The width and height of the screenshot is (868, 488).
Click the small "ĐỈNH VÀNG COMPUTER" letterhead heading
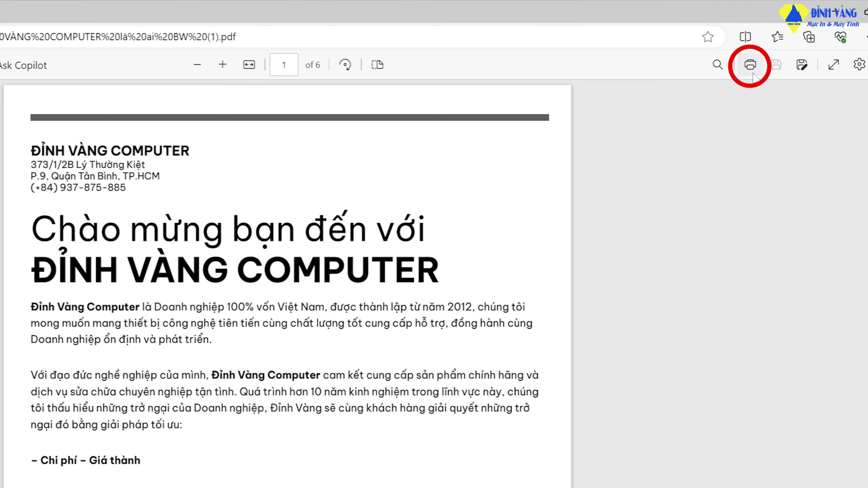(110, 151)
